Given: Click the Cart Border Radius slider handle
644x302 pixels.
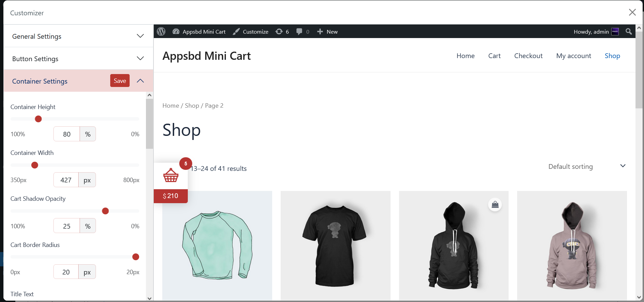Looking at the screenshot, I should pos(136,257).
